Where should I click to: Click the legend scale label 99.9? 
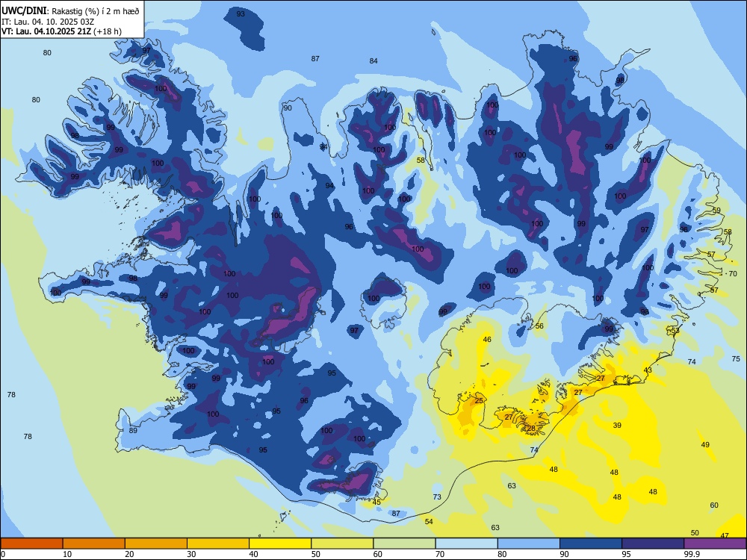pyautogui.click(x=691, y=554)
